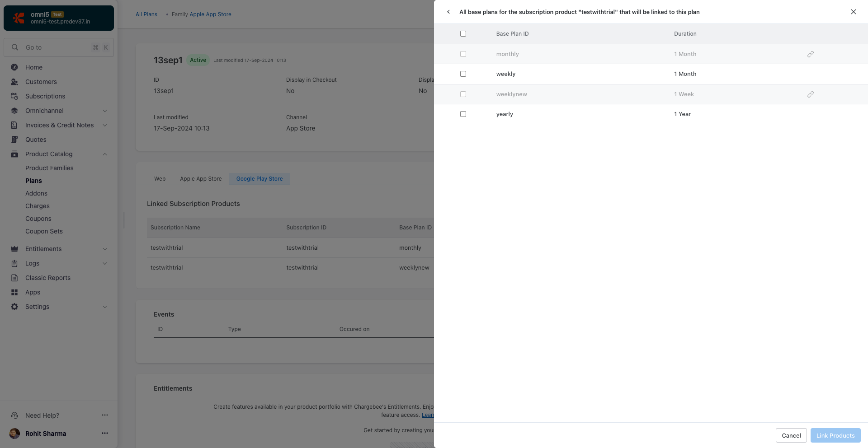
Task: Click the '1 Year' duration value
Action: pyautogui.click(x=682, y=114)
